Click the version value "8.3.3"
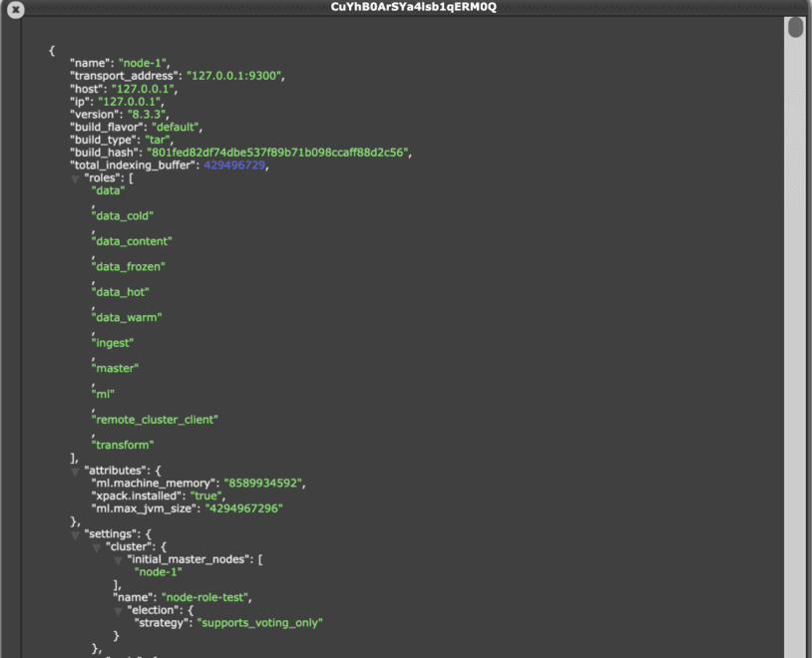The height and width of the screenshot is (658, 812). (x=147, y=115)
